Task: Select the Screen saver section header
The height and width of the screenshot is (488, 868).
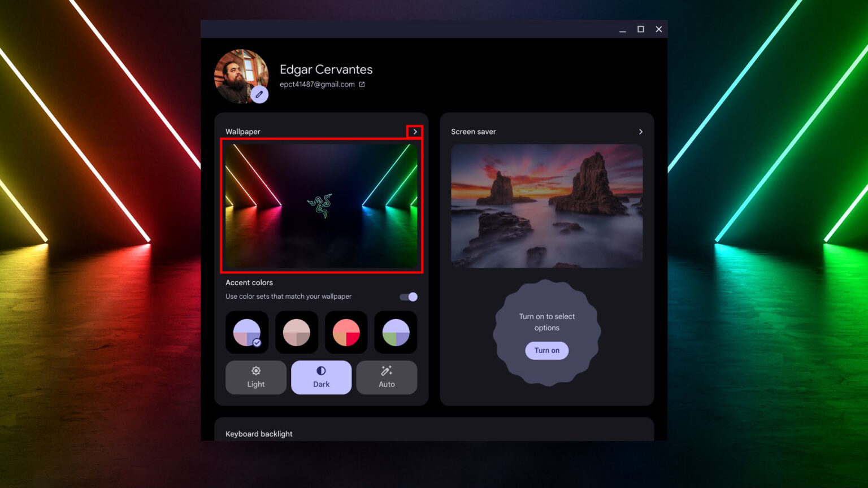Action: click(473, 131)
